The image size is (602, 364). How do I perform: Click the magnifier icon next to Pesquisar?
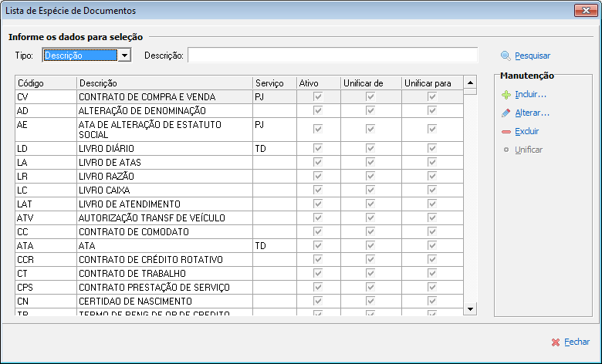[x=506, y=56]
